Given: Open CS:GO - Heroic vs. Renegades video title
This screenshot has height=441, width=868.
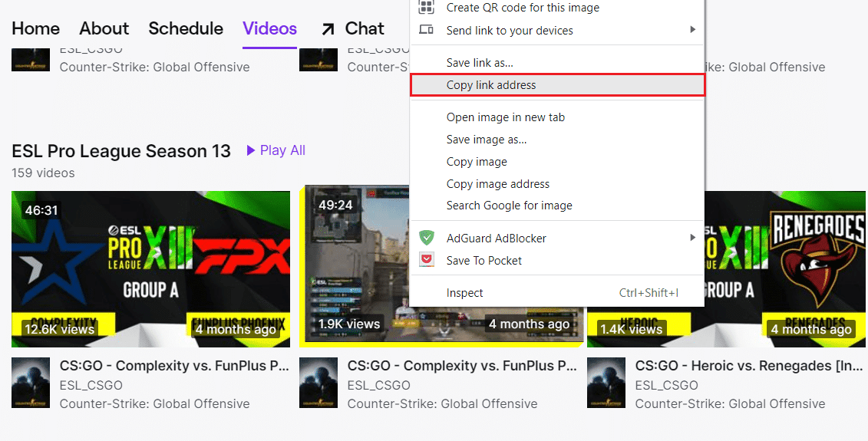Looking at the screenshot, I should pyautogui.click(x=749, y=366).
